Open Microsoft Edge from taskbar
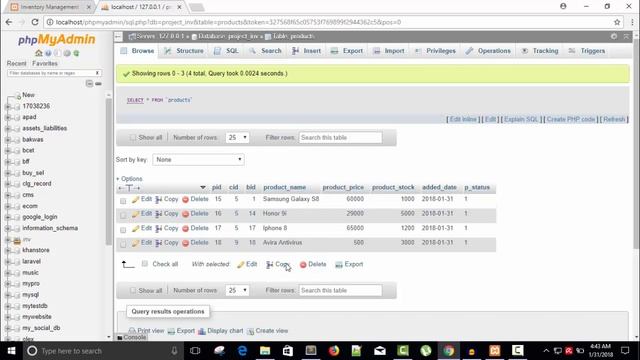The width and height of the screenshot is (640, 360). 242,351
